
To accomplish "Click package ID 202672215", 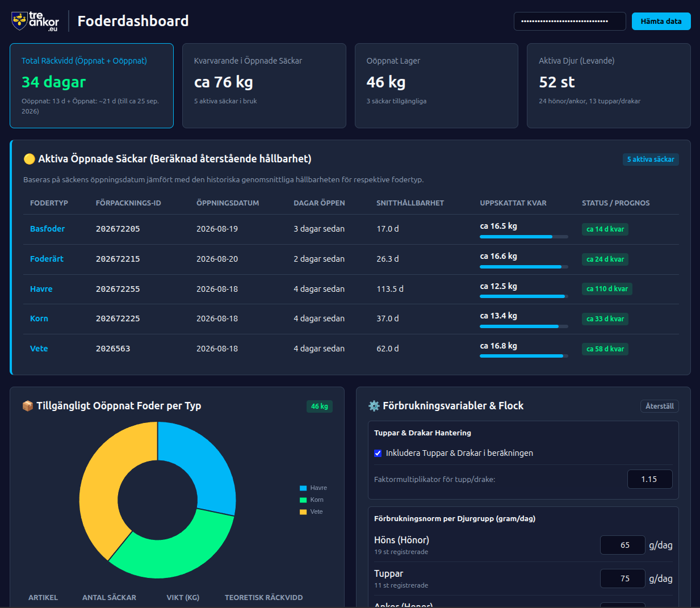I will click(118, 259).
